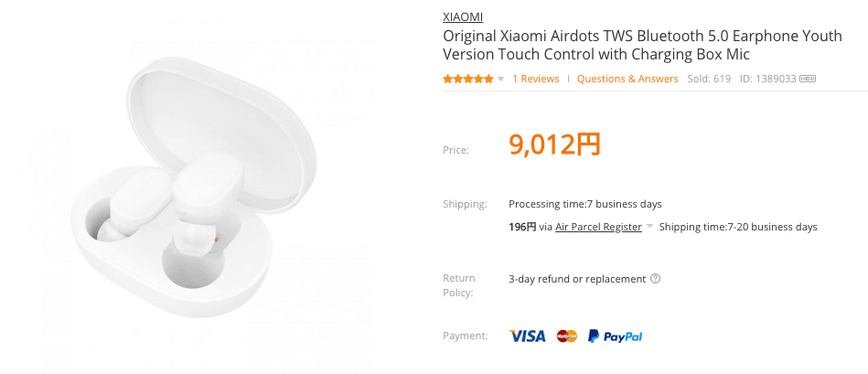This screenshot has width=868, height=374.
Task: Click the 196円 shipping cost
Action: (x=521, y=227)
